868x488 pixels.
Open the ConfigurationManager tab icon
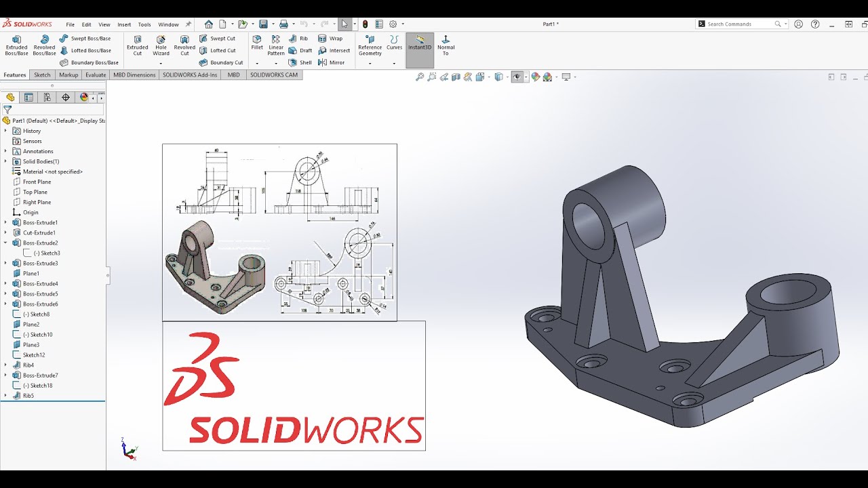click(47, 97)
